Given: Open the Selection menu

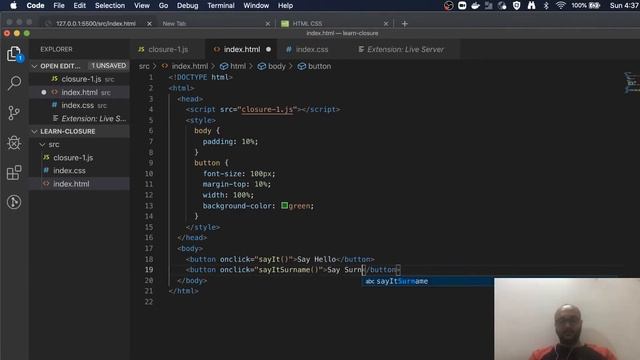Looking at the screenshot, I should [x=110, y=6].
